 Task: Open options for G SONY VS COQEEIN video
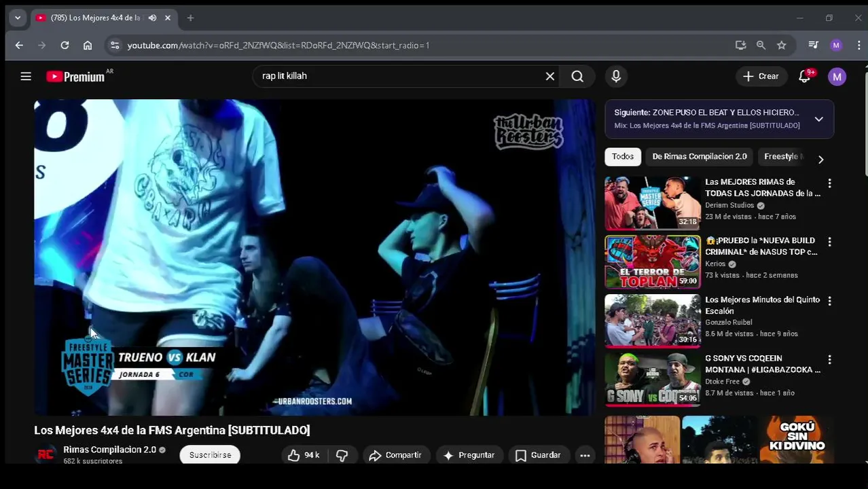pyautogui.click(x=829, y=359)
